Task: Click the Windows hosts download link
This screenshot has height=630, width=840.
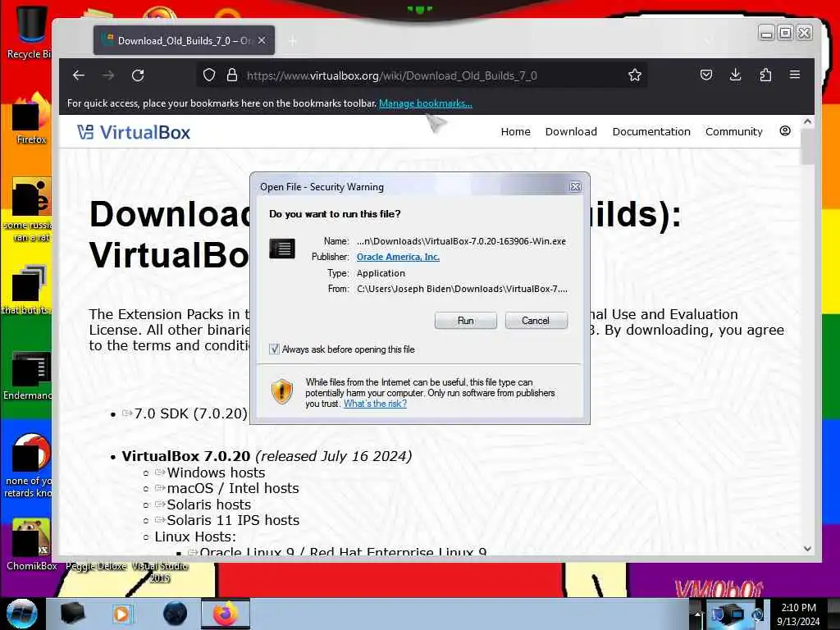Action: point(216,472)
